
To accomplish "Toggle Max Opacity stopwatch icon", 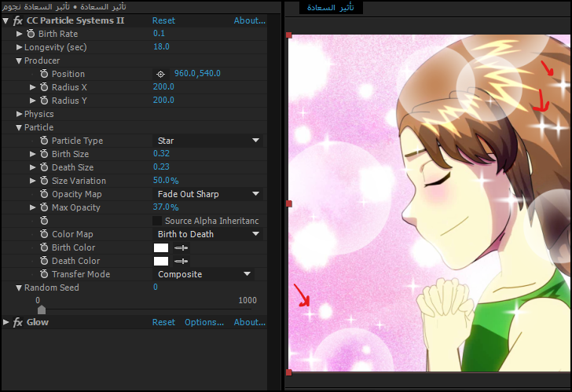I will pyautogui.click(x=44, y=207).
